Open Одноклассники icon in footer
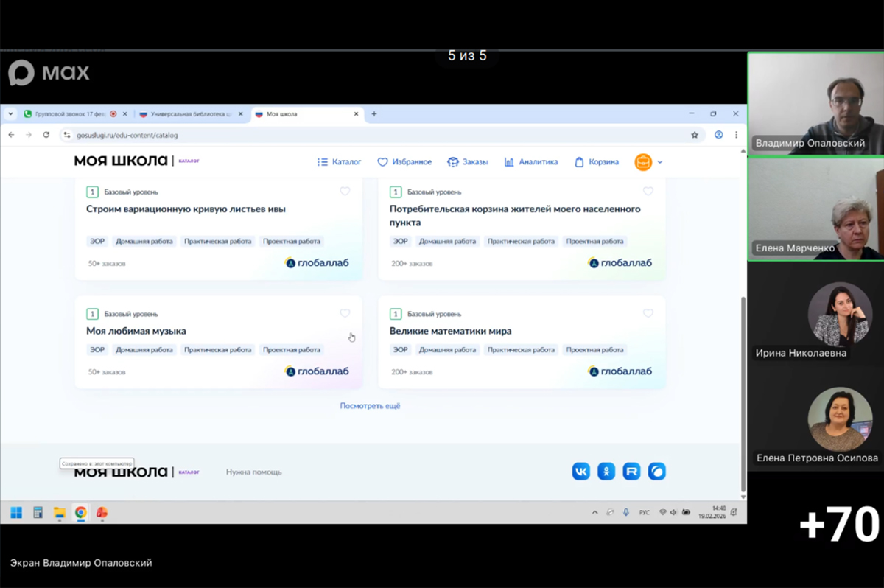 [606, 472]
